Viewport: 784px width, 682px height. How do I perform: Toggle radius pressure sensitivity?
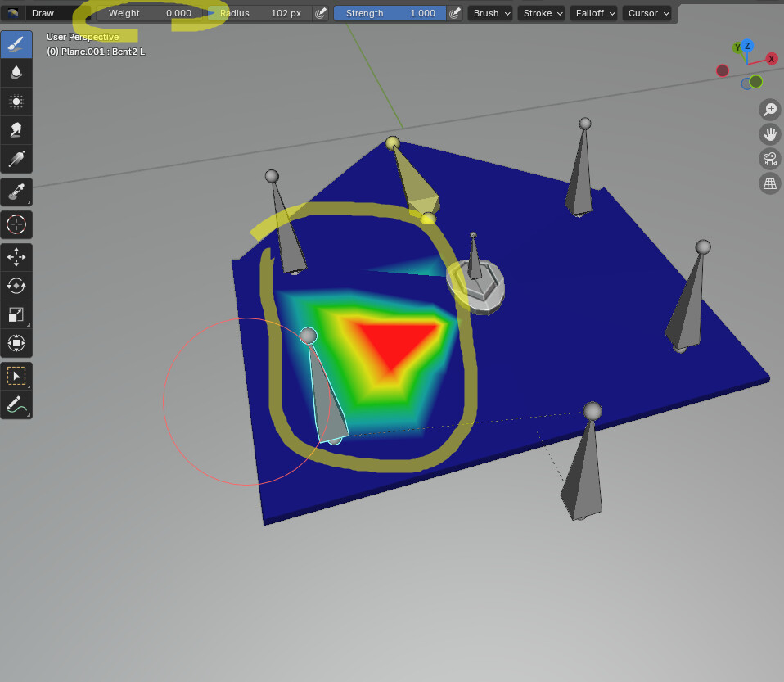coord(321,13)
